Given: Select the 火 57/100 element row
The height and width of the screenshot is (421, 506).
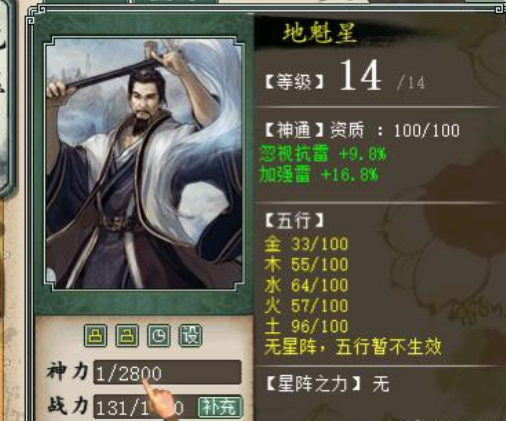Looking at the screenshot, I should 306,305.
